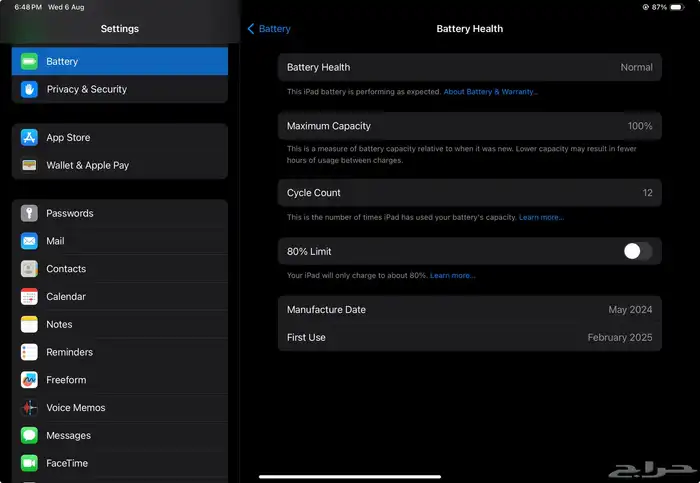Tap the Calendar icon

(29, 296)
